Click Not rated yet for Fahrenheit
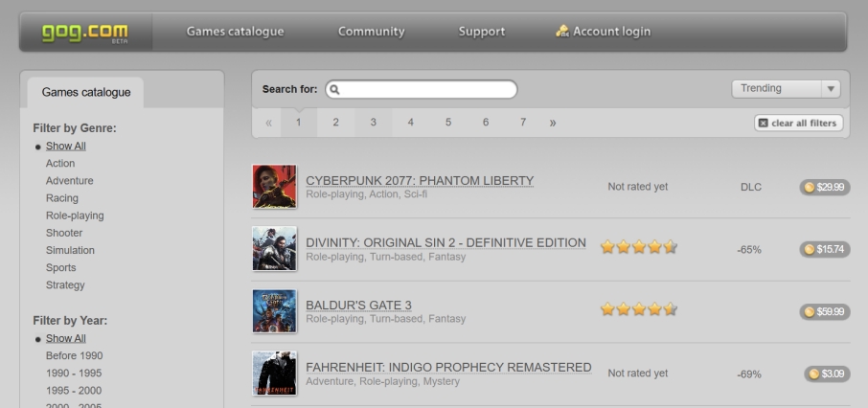 click(x=638, y=374)
